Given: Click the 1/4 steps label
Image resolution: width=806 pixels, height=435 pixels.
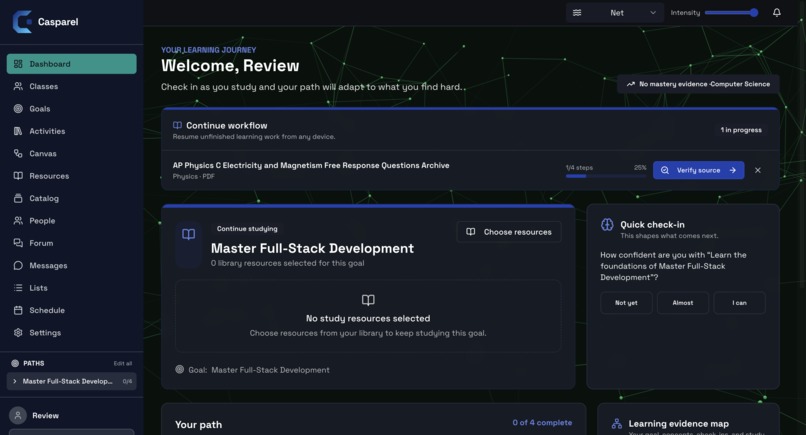Looking at the screenshot, I should pyautogui.click(x=579, y=168).
